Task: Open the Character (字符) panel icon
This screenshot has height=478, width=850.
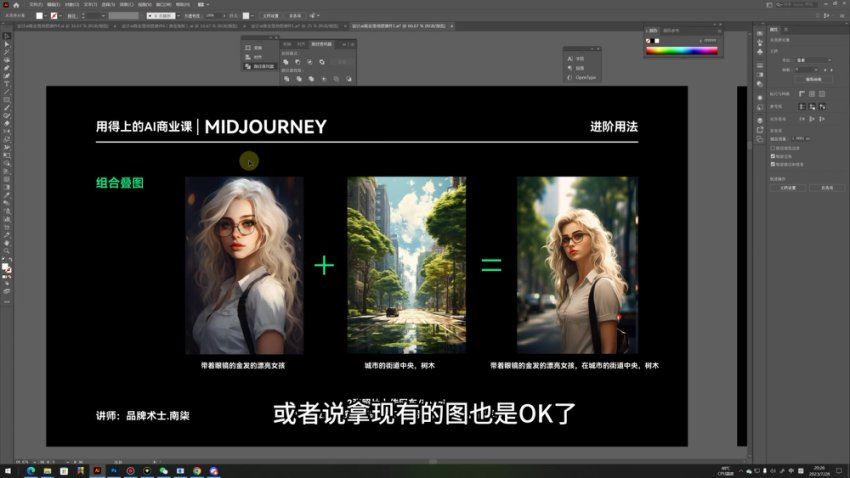Action: pyautogui.click(x=570, y=59)
